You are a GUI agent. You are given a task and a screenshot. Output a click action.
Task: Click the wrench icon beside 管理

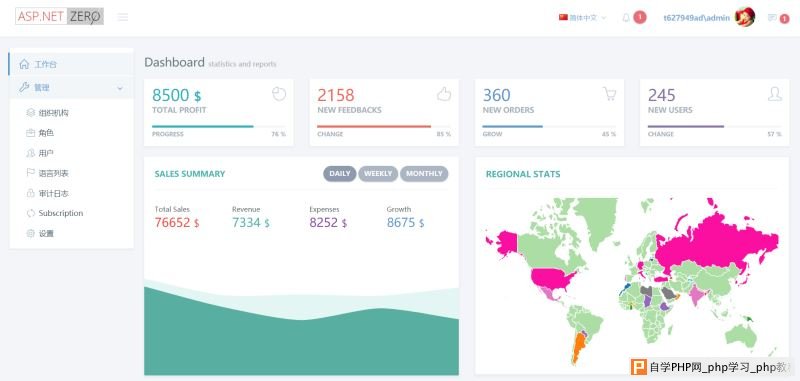(24, 87)
